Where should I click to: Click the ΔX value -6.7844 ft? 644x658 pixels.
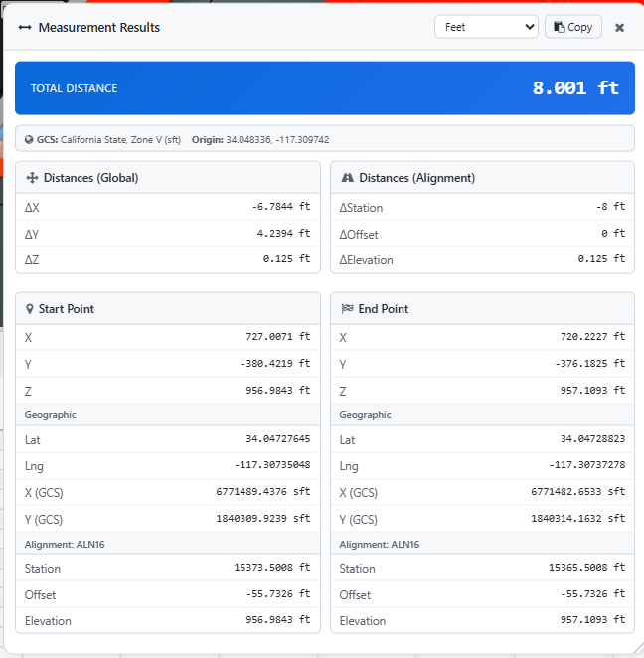pyautogui.click(x=280, y=207)
